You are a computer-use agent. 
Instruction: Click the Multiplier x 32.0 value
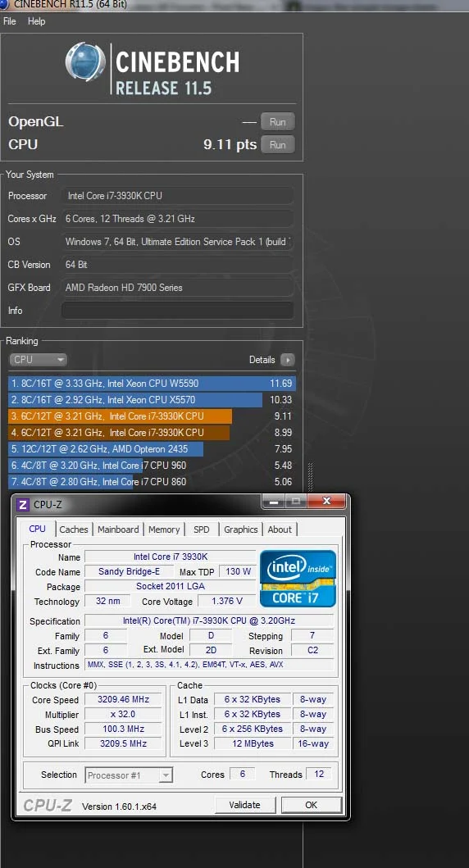123,714
